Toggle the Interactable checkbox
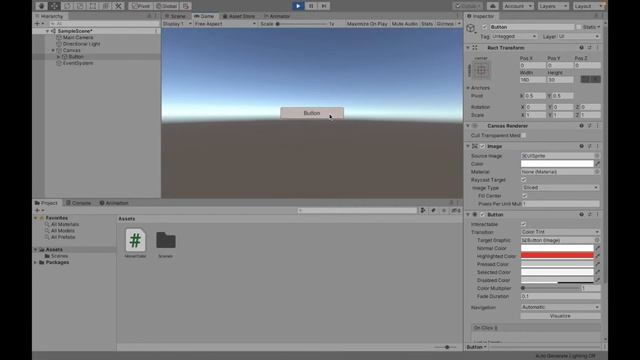The height and width of the screenshot is (360, 640). (x=524, y=224)
